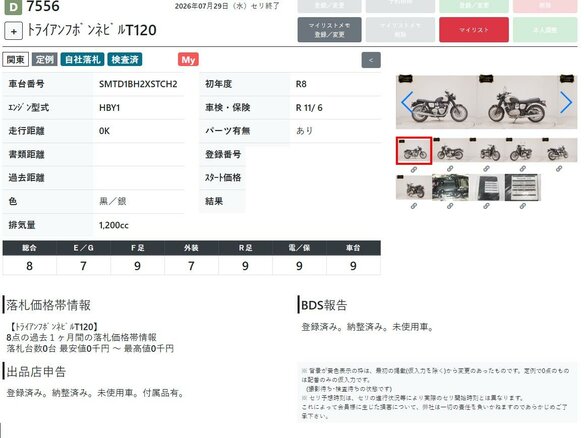Viewport: 584px width, 438px height.
Task: Open the link icon under the engine close-up thumbnail
Action: pyautogui.click(x=450, y=206)
